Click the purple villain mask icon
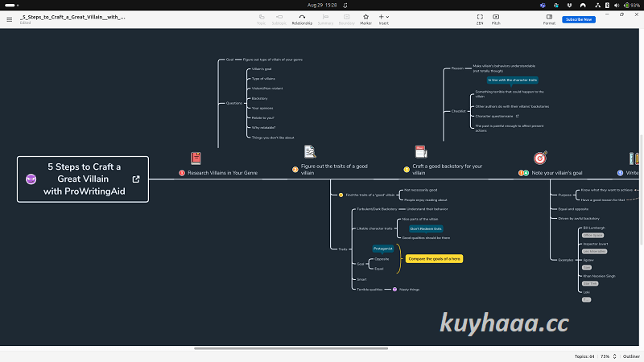Viewport: 644px width, 362px height. click(x=31, y=179)
